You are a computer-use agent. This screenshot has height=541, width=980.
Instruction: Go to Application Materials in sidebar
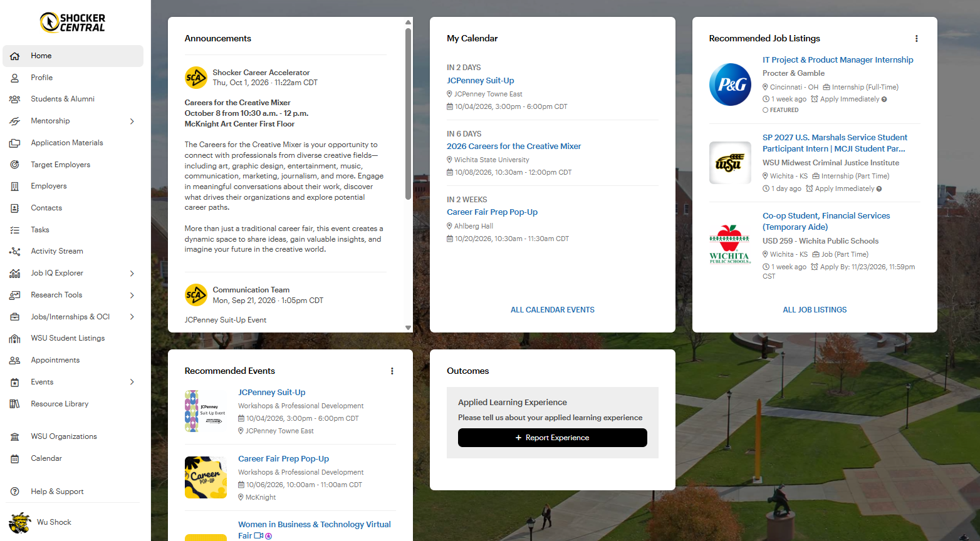[73, 143]
